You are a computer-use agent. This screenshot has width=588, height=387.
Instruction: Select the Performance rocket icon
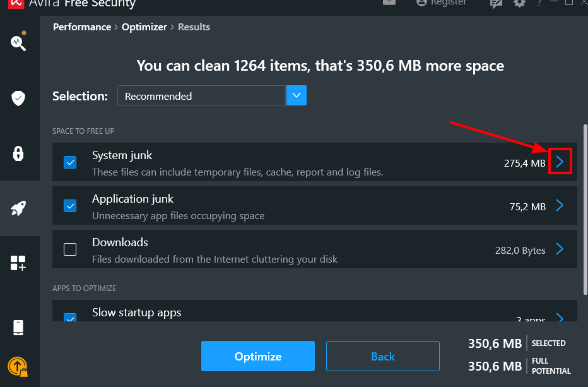[18, 208]
